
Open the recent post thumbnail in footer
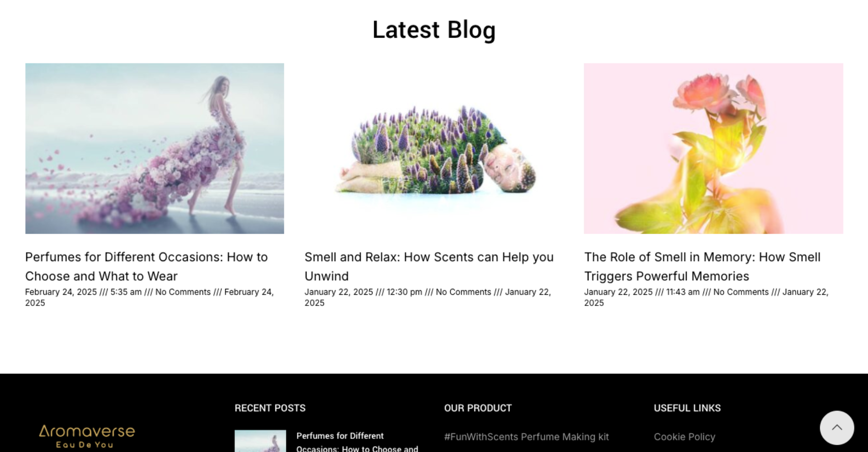pyautogui.click(x=260, y=441)
